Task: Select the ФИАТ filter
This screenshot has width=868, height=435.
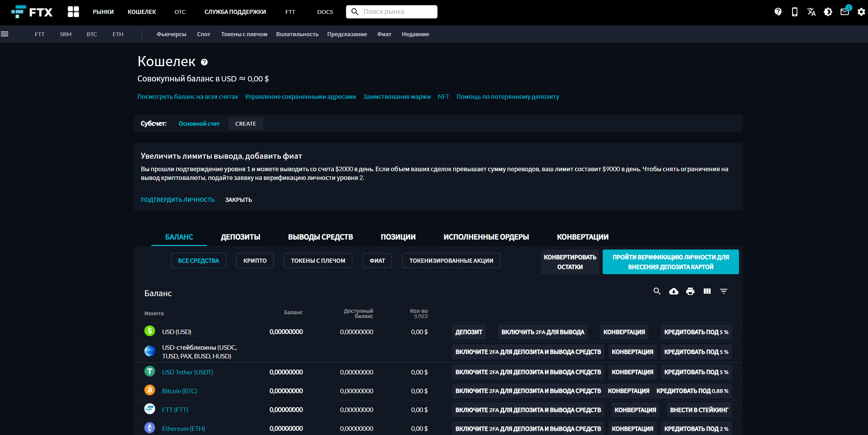Action: 377,261
